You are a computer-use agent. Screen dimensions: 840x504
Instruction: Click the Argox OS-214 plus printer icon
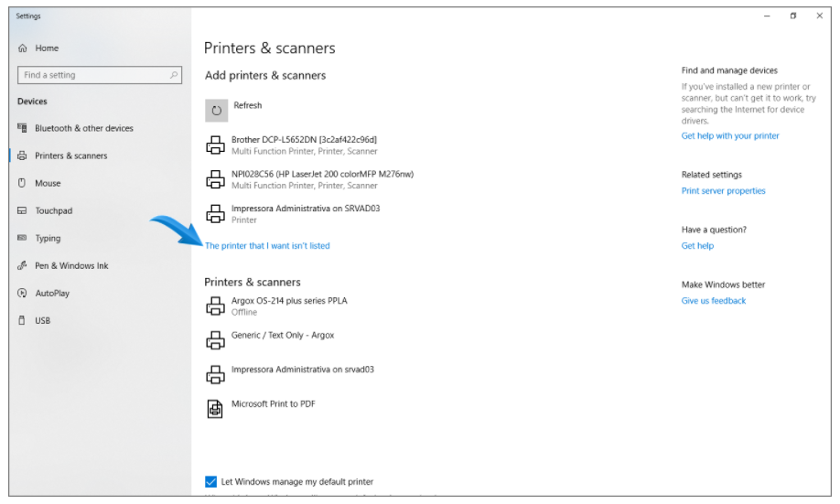tap(215, 306)
